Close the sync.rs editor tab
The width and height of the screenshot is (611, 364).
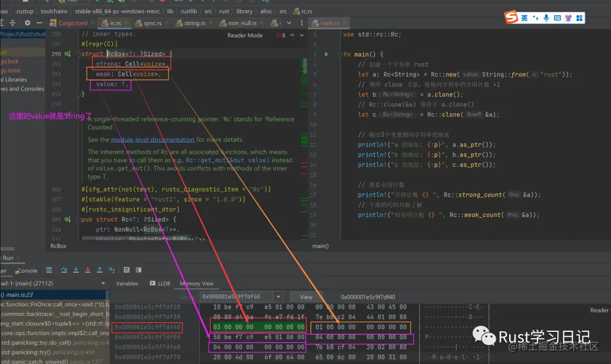[x=167, y=23]
